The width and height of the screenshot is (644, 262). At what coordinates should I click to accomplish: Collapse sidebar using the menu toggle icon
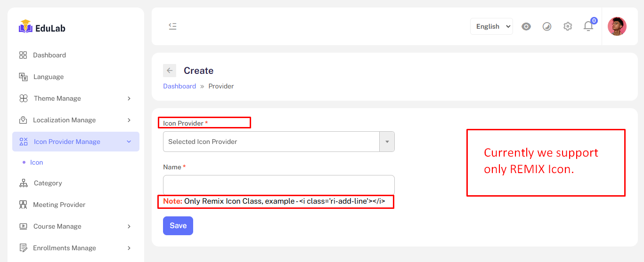coord(172,26)
